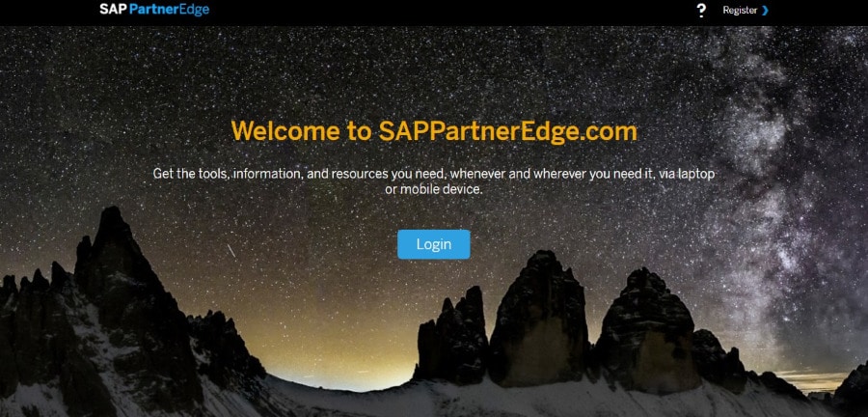The width and height of the screenshot is (868, 417).
Task: Click the blue Partner word in logo
Action: (152, 10)
